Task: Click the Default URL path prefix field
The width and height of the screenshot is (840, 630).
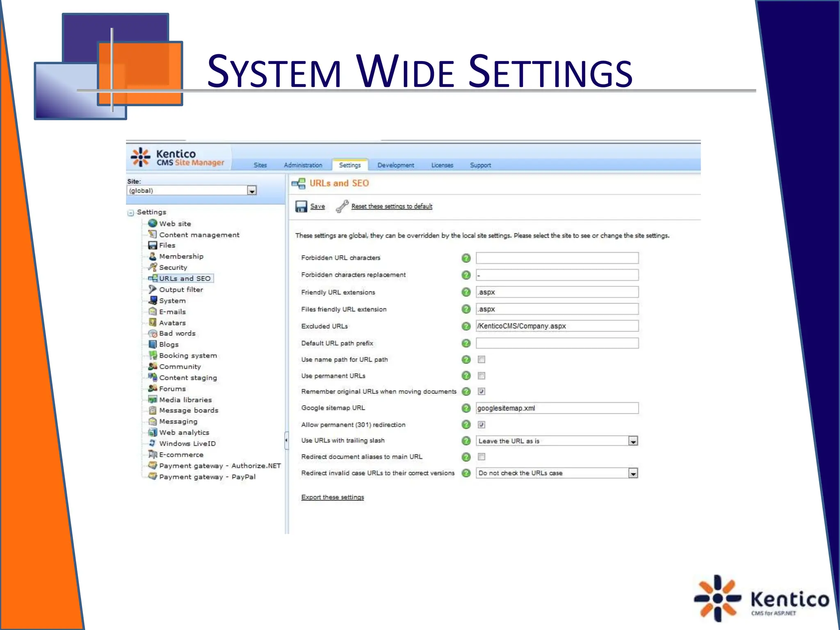Action: point(557,343)
